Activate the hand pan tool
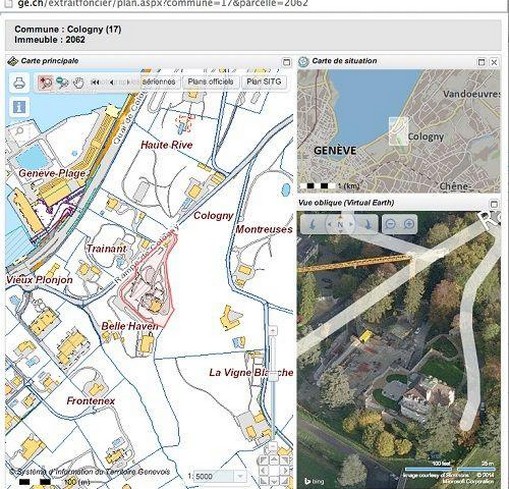 coord(78,82)
